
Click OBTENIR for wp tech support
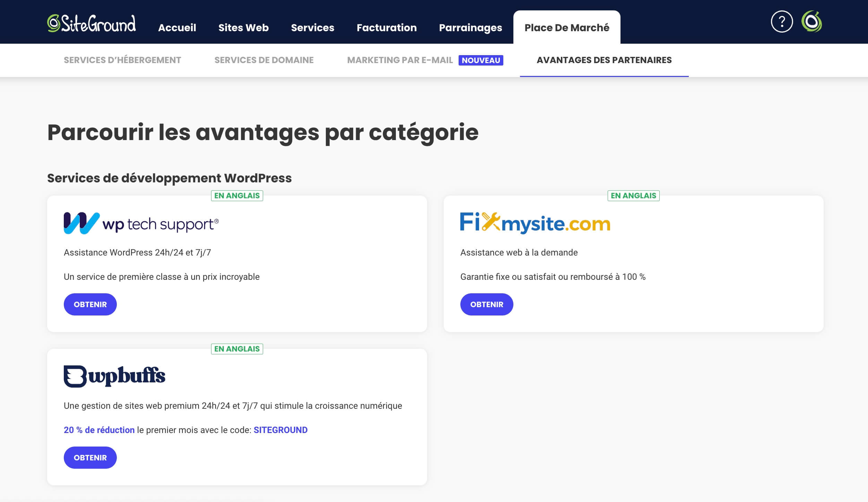pyautogui.click(x=90, y=304)
